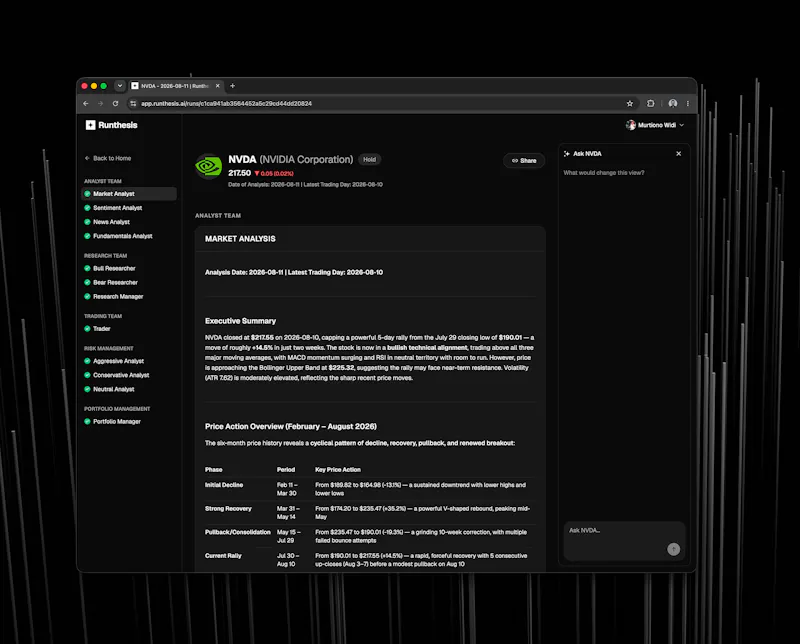Screen dimensions: 800x644
Task: Click the browser forward arrow
Action: [x=101, y=104]
